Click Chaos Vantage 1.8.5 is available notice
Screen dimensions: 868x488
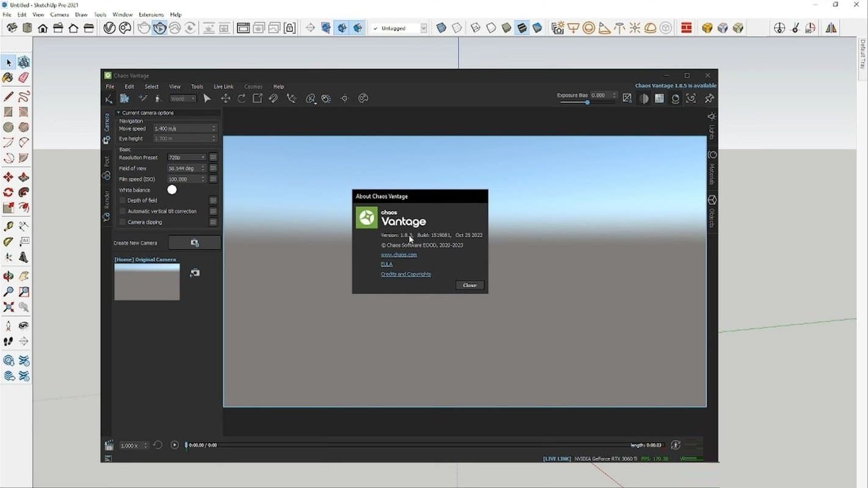pyautogui.click(x=676, y=86)
